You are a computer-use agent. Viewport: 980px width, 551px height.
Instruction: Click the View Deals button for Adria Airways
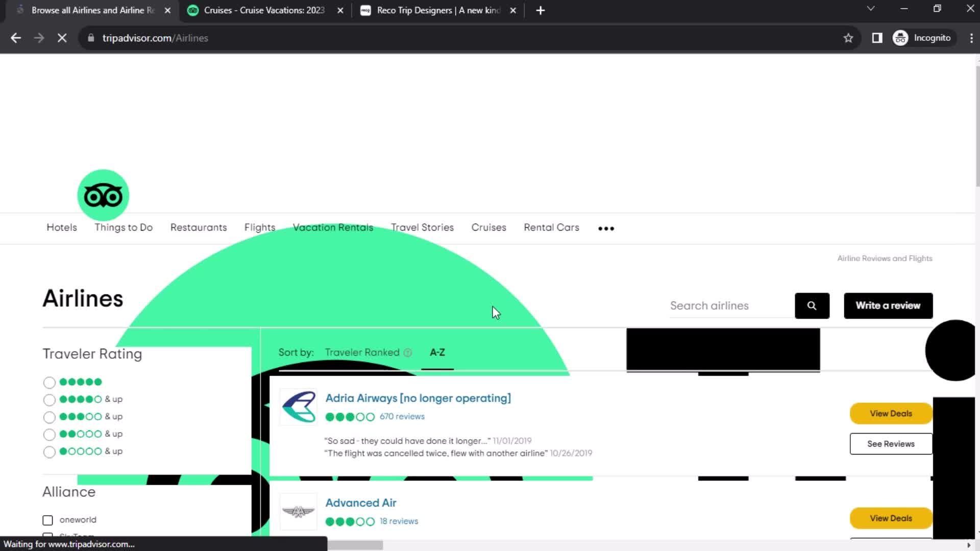pos(891,413)
